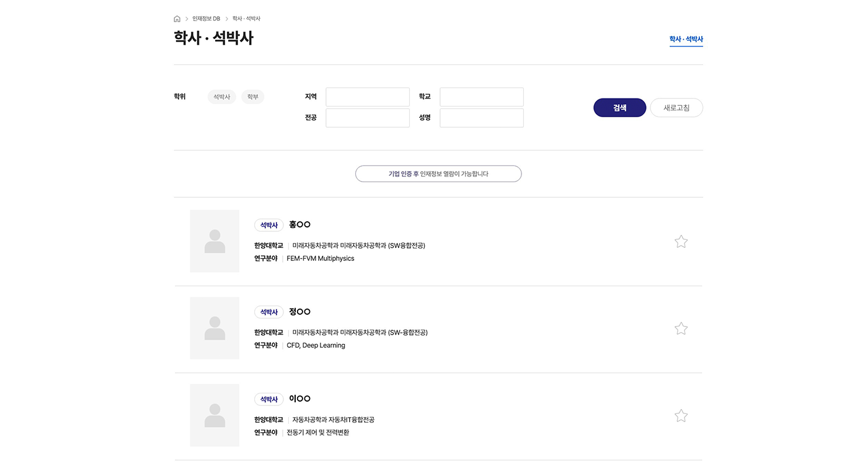Star the 정OO candidate entry
Screen dimensions: 868x471
coord(681,328)
